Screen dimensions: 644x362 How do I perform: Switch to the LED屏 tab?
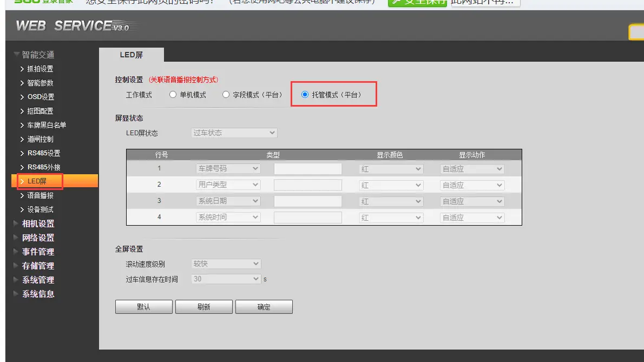(x=132, y=55)
